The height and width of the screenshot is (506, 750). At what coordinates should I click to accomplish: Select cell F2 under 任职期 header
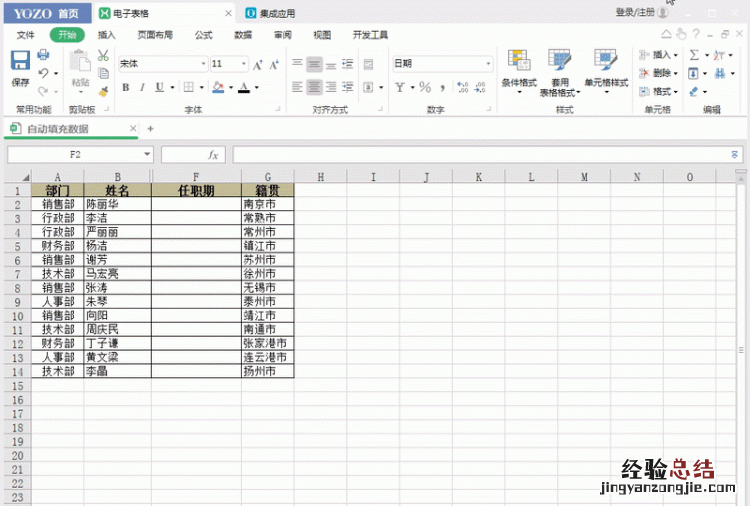coord(195,203)
